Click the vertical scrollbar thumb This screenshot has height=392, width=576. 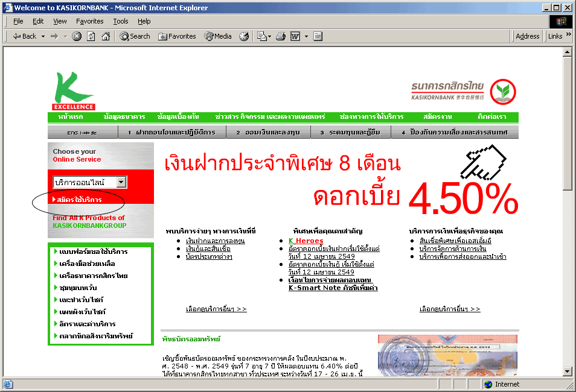pyautogui.click(x=567, y=124)
